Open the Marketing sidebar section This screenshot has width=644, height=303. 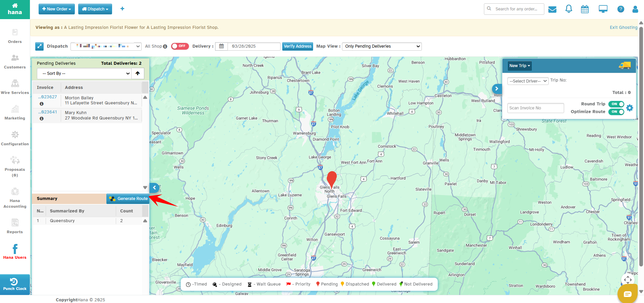coord(15,113)
